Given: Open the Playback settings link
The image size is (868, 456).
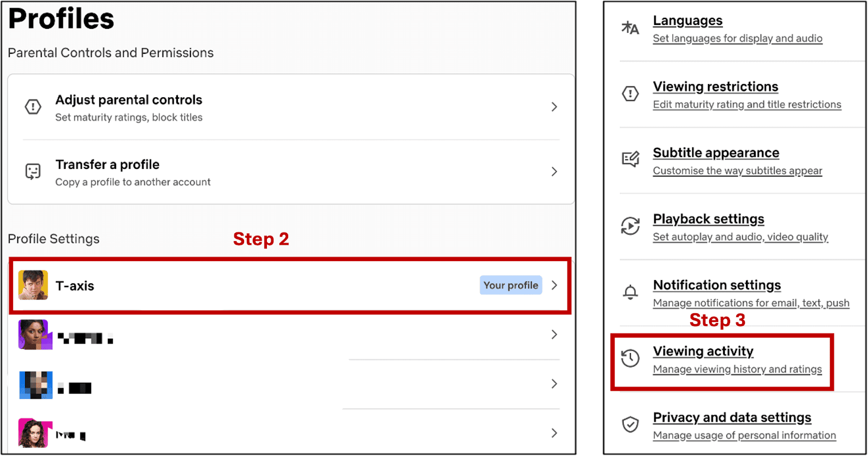Looking at the screenshot, I should coord(709,219).
